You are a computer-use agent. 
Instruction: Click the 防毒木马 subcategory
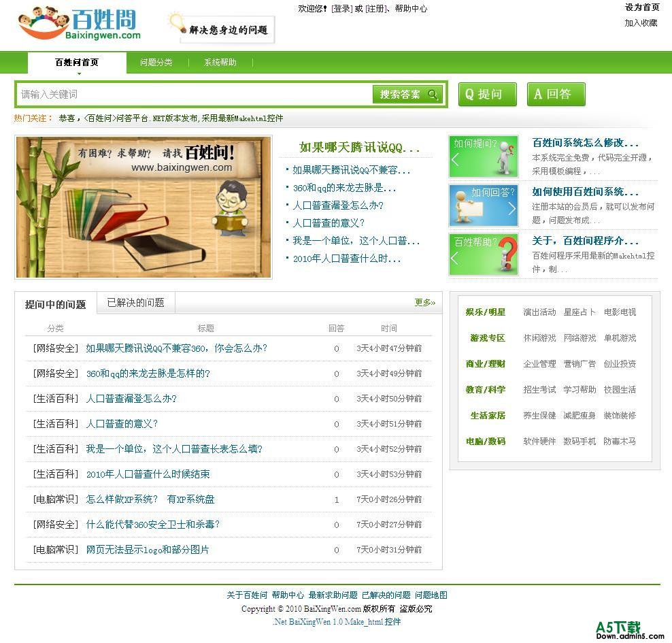[x=620, y=441]
